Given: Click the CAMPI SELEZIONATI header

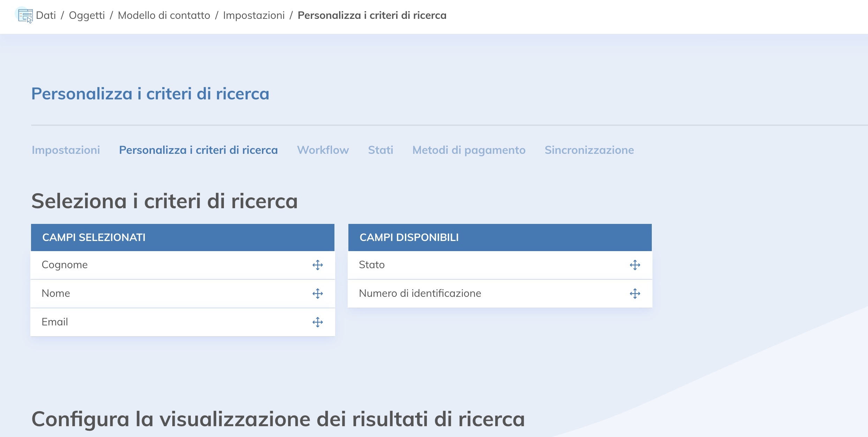Looking at the screenshot, I should coord(95,237).
